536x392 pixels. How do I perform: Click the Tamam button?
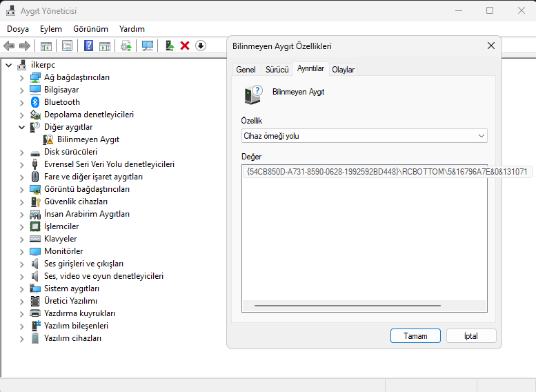(415, 336)
